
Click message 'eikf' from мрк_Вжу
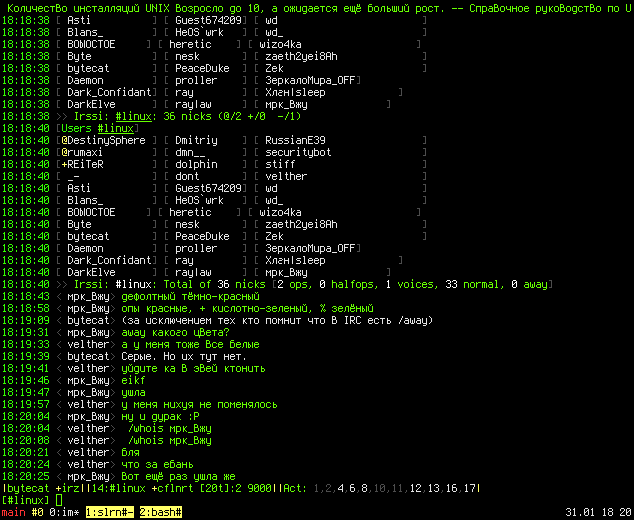tap(133, 380)
